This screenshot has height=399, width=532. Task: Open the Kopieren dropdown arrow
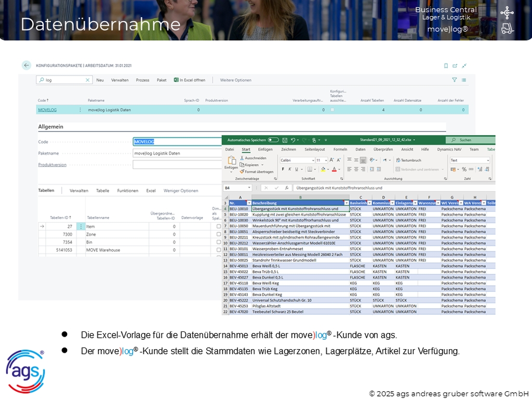click(x=262, y=165)
